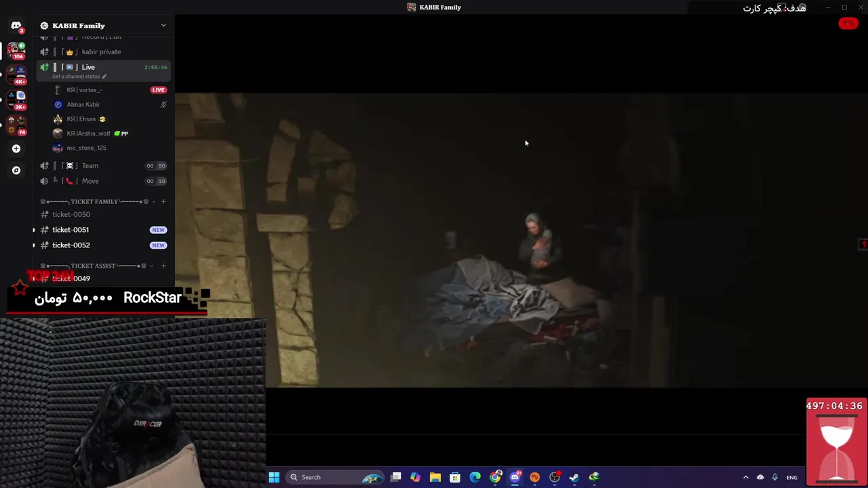Viewport: 868px width, 488px height.
Task: Switch to Discord in taskbar
Action: (x=515, y=477)
